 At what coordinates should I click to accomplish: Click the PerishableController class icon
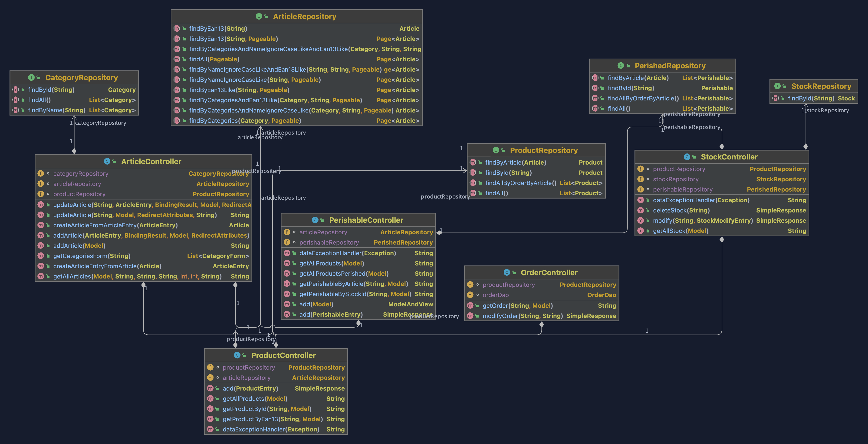315,220
